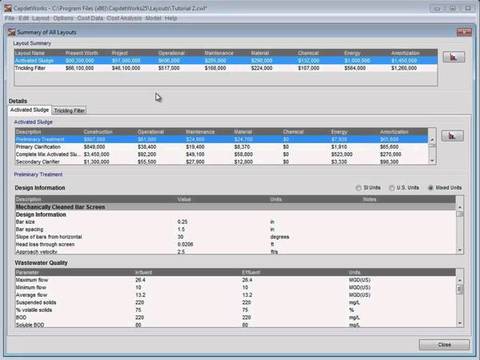Image resolution: width=480 pixels, height=360 pixels.
Task: Click the CapdetWorks application icon in title bar
Action: pyautogui.click(x=7, y=8)
